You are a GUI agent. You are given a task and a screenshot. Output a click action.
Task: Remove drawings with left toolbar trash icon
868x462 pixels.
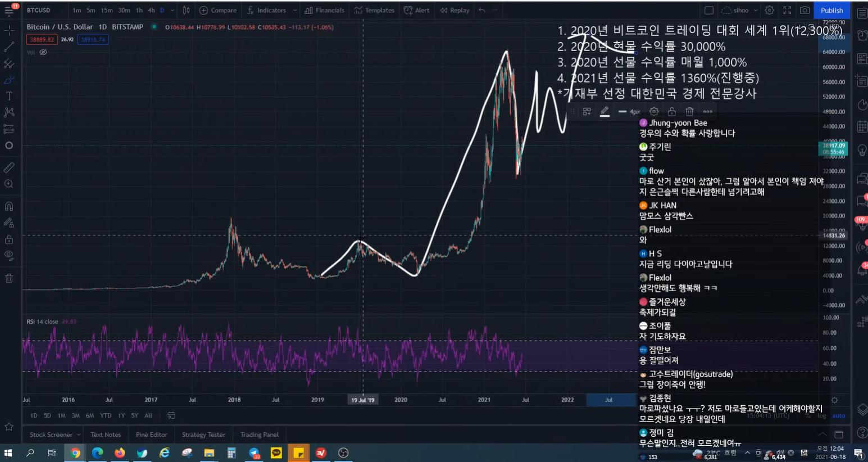click(x=9, y=278)
